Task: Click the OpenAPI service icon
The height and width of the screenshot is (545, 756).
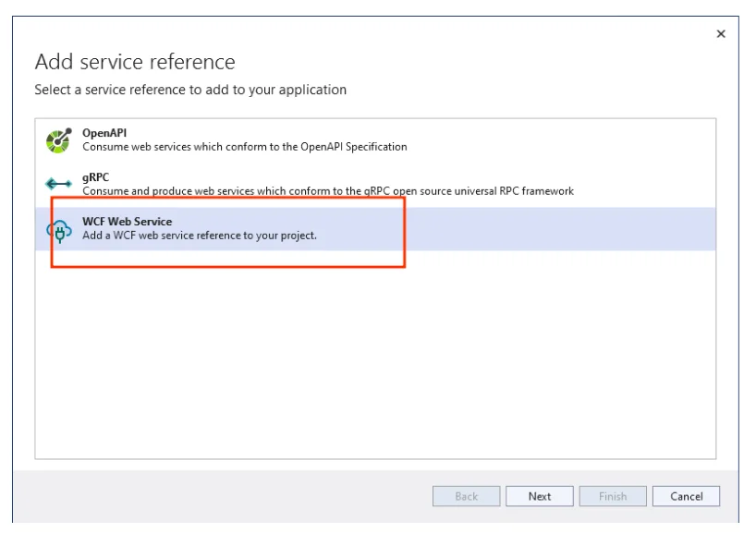Action: (x=57, y=139)
